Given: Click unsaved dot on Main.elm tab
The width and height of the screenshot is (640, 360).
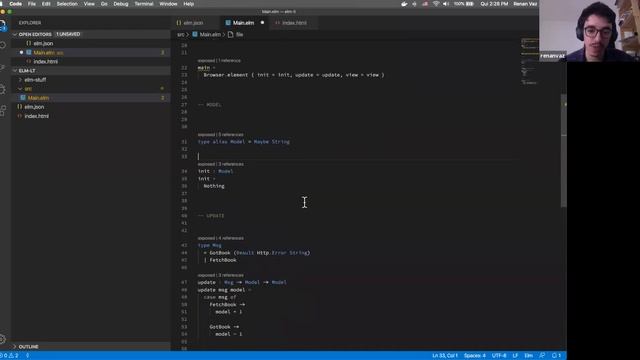Looking at the screenshot, I should (262, 22).
